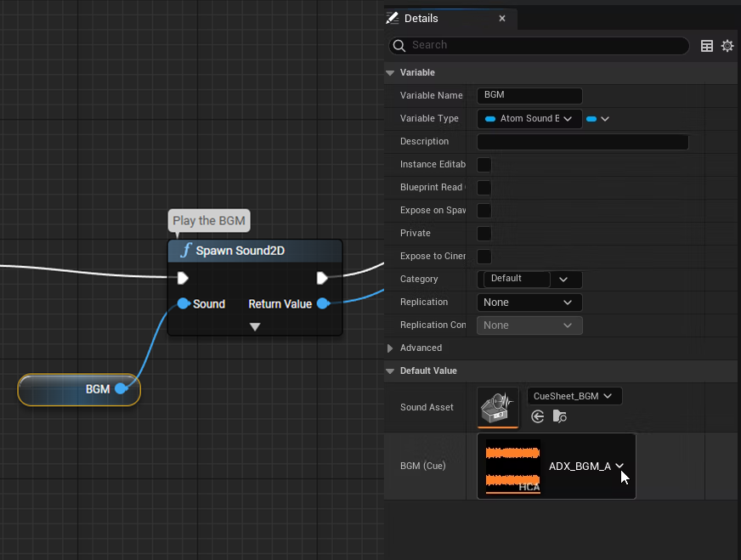Use selected asset arrow icon under CueSheet_BGM
The width and height of the screenshot is (741, 560).
[537, 416]
